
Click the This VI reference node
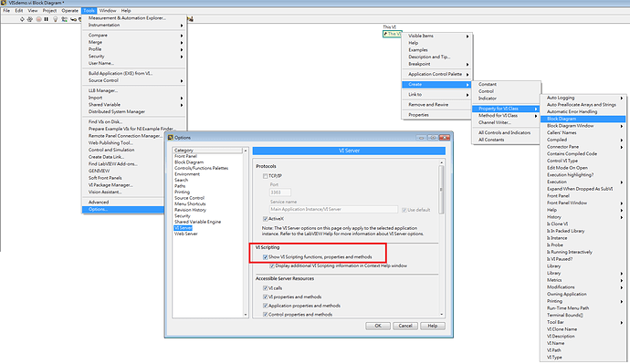click(392, 34)
